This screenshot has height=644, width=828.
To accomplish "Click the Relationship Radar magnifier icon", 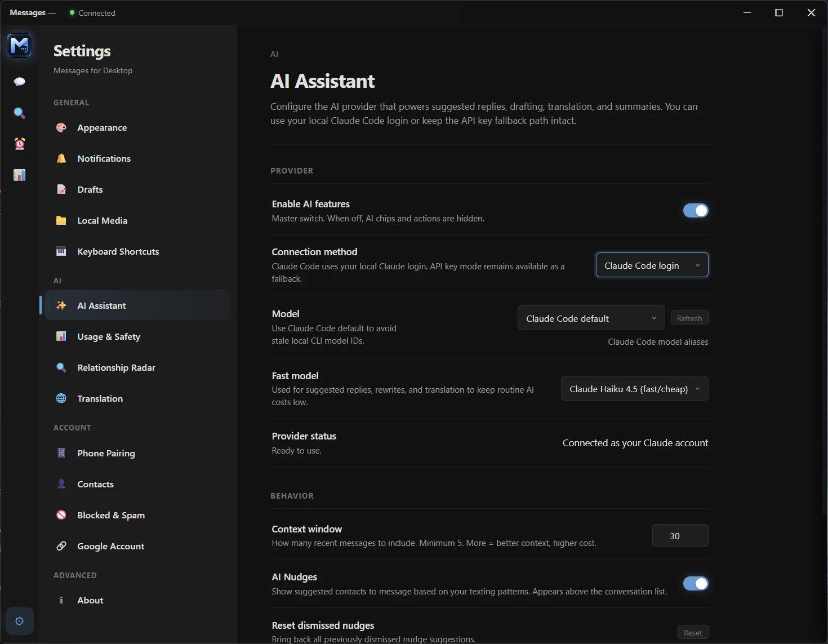I will click(x=61, y=367).
